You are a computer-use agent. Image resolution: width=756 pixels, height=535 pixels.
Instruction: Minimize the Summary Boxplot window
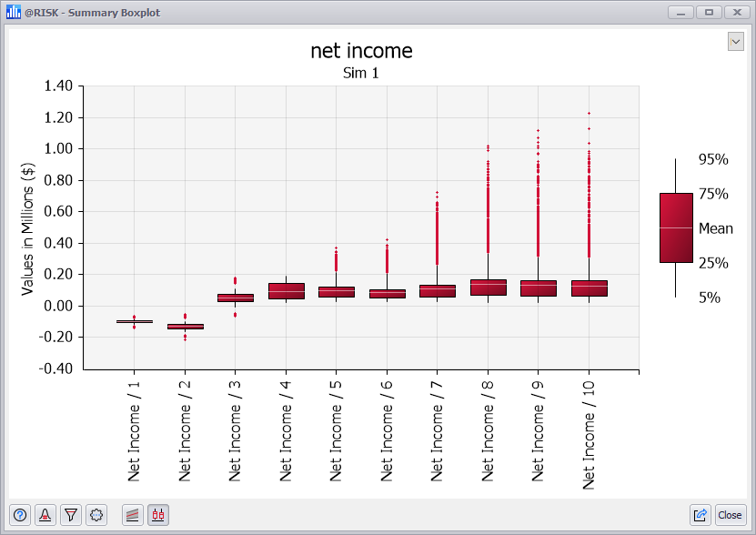pos(681,12)
